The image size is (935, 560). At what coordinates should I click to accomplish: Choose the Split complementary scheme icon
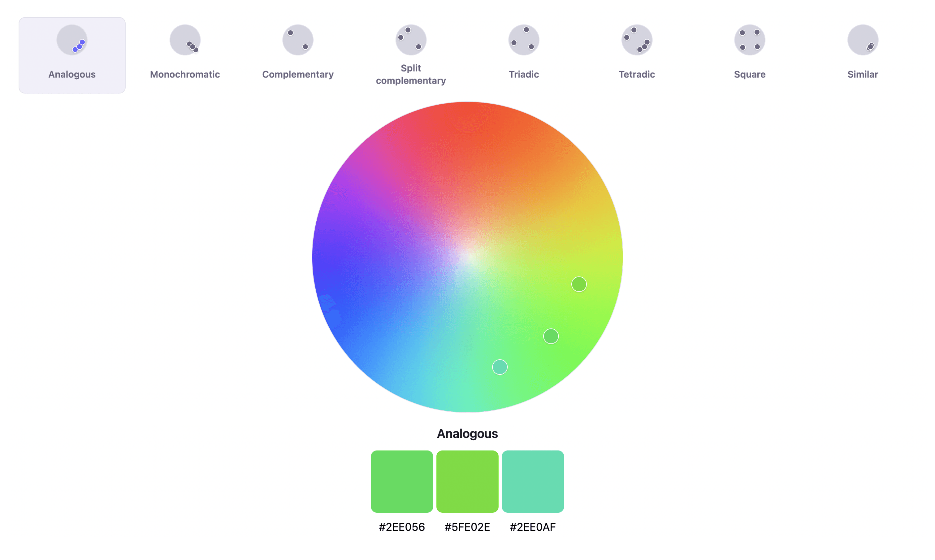click(x=411, y=39)
